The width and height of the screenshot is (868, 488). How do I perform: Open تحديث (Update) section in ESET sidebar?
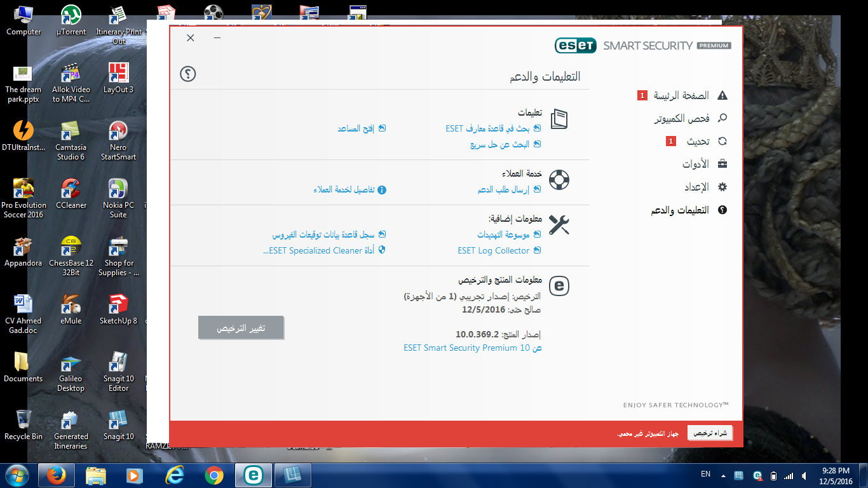click(696, 142)
